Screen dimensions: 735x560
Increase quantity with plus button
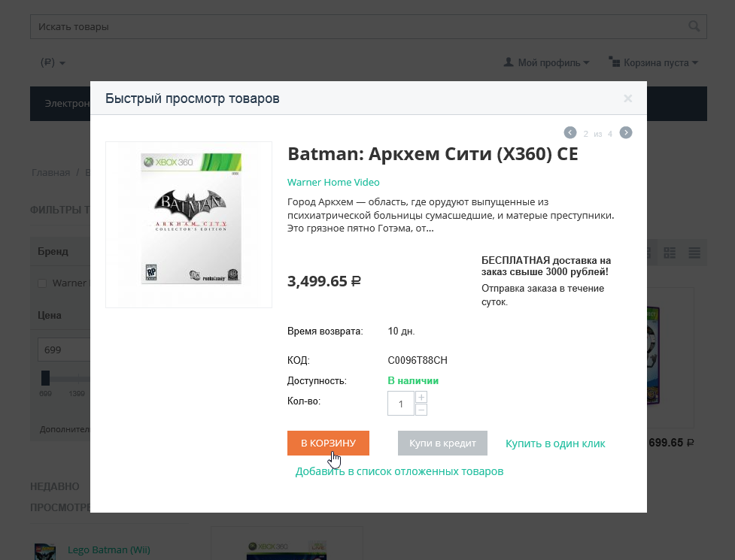[421, 397]
